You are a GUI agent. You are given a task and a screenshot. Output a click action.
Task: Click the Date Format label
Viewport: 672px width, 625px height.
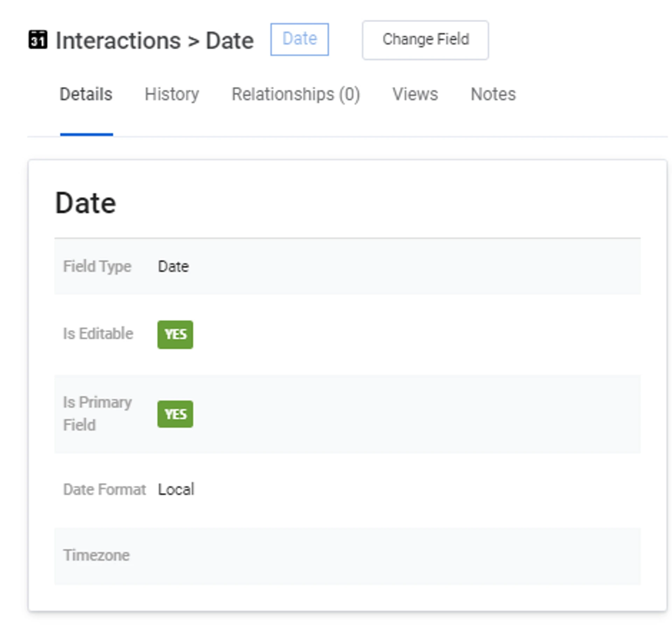[104, 489]
